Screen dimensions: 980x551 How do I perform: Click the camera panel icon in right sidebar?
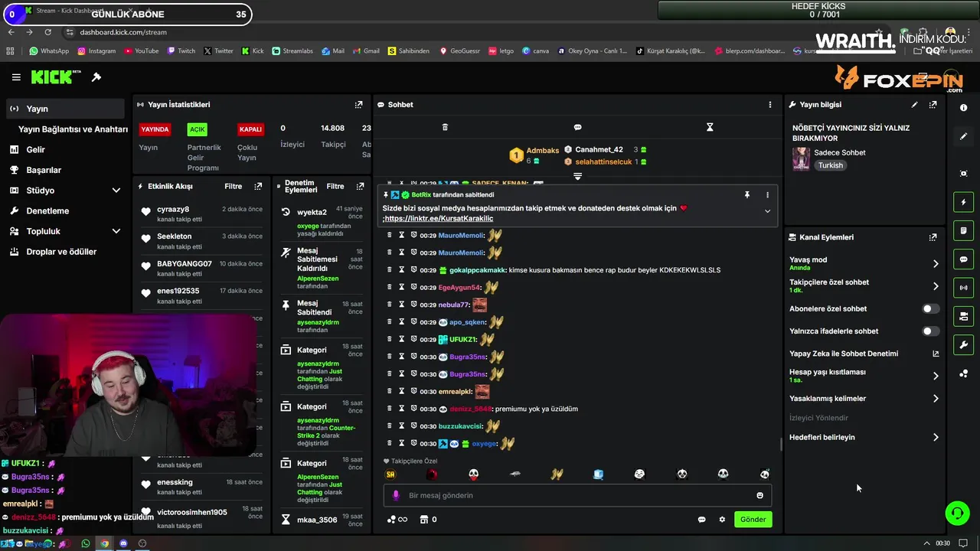(963, 316)
